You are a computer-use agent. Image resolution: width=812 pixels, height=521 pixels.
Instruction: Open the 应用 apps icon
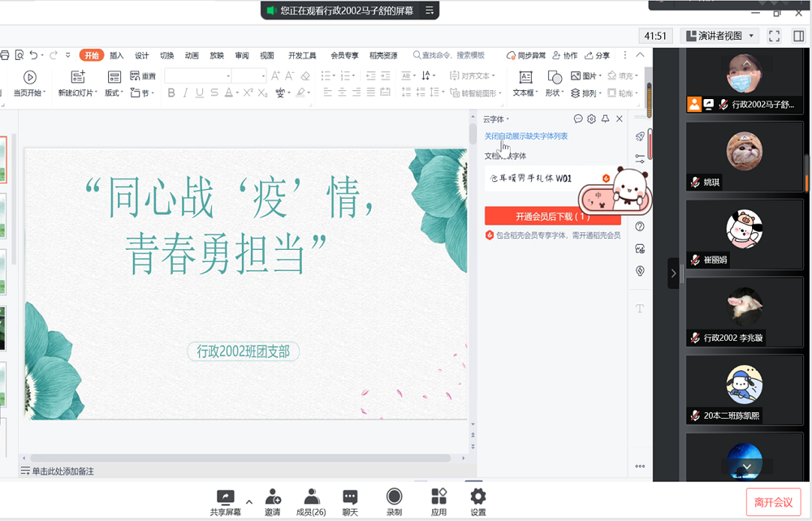[x=438, y=497]
